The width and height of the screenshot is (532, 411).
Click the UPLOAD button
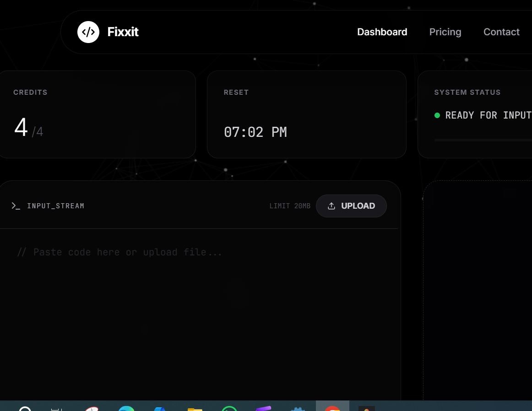coord(351,206)
